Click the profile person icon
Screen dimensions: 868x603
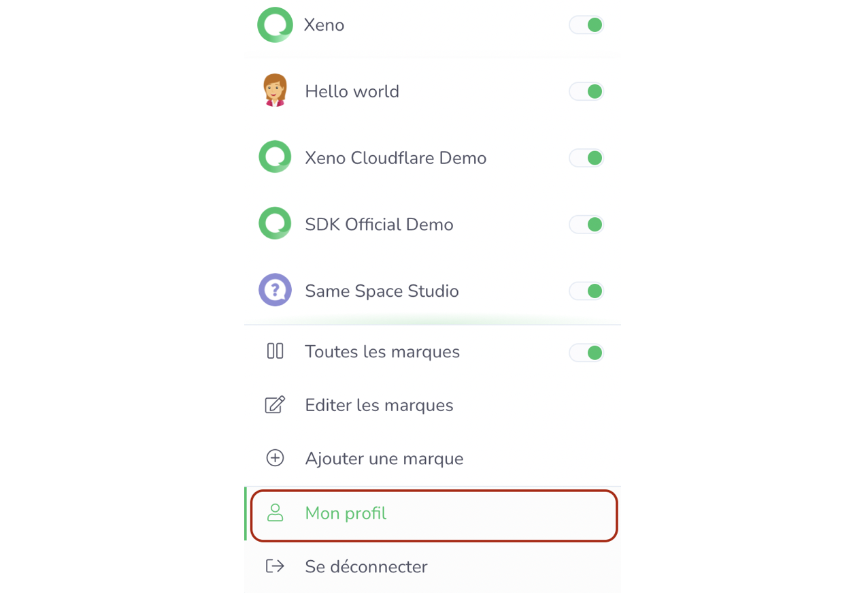pyautogui.click(x=275, y=513)
